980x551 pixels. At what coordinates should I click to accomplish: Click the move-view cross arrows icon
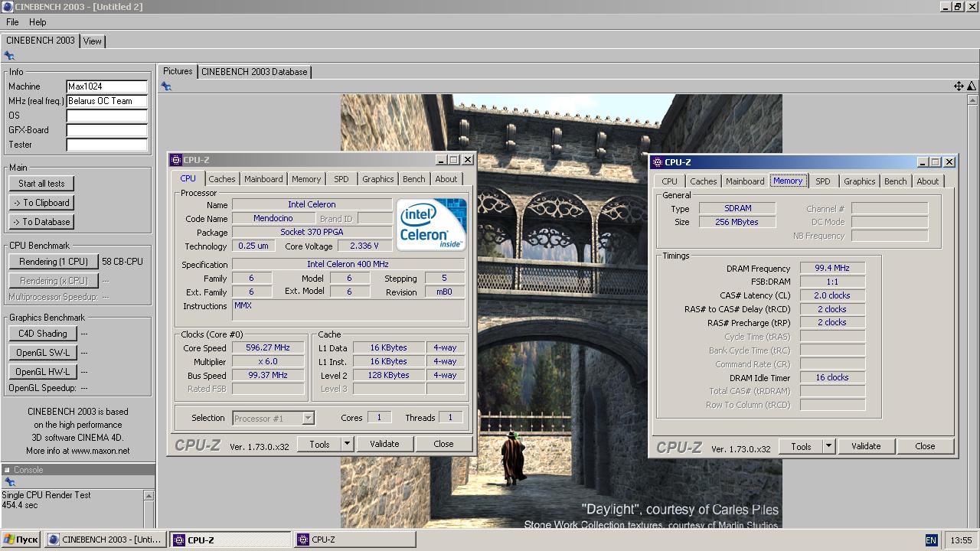(x=959, y=86)
